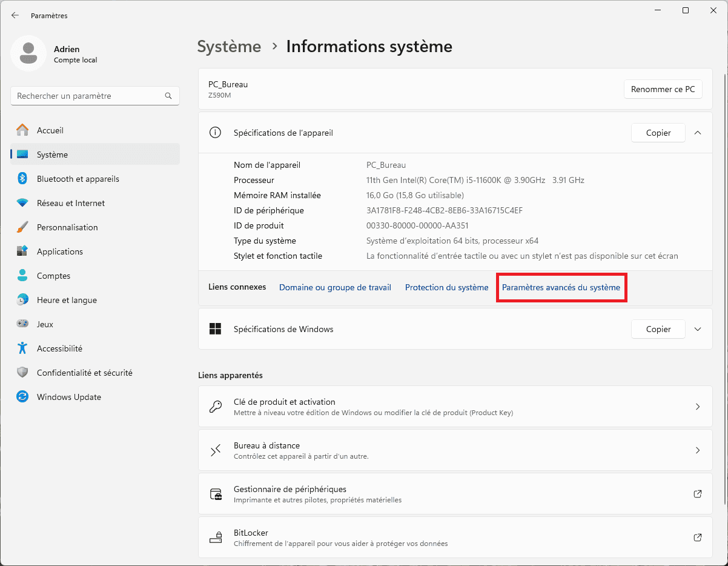This screenshot has height=566, width=728.
Task: Click the Comptes person icon
Action: [x=22, y=276]
